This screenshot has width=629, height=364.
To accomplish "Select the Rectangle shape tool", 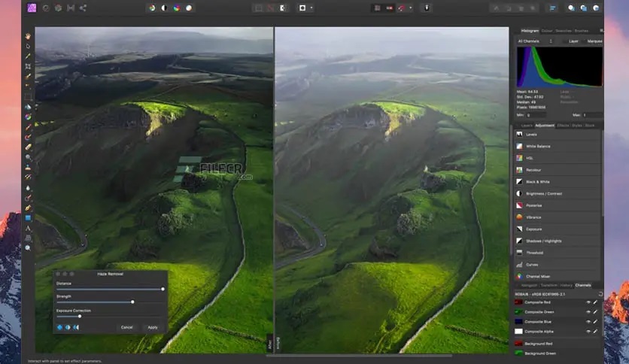I will pos(28,217).
